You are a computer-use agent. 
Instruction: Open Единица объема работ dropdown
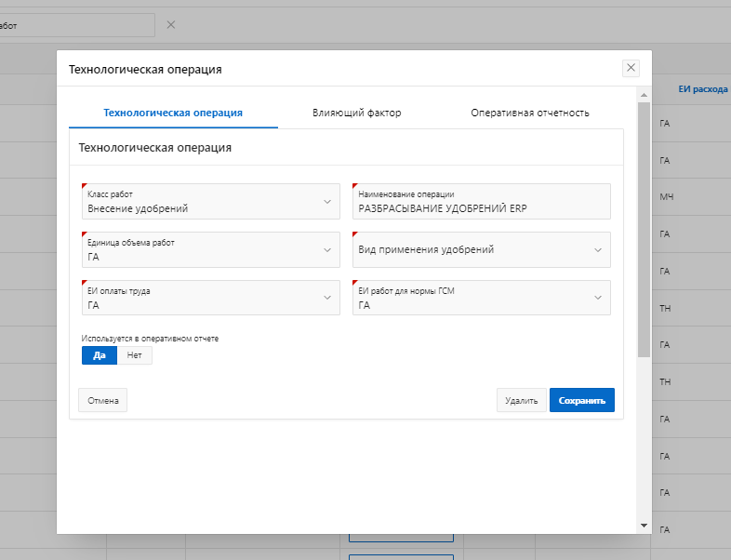326,249
